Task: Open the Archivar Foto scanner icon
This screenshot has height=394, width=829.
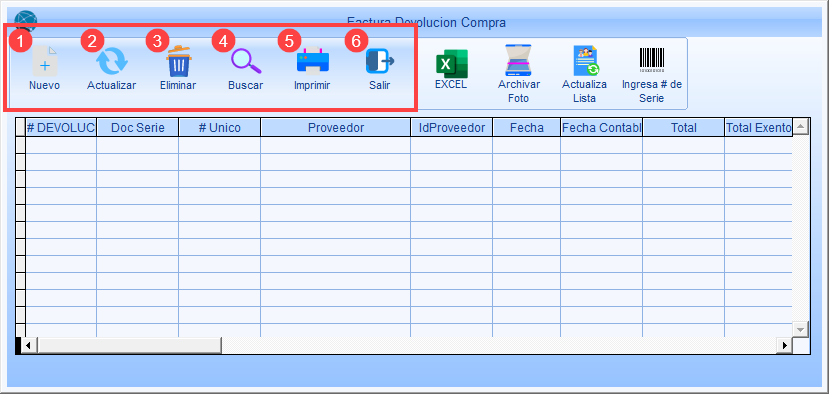Action: (x=519, y=61)
